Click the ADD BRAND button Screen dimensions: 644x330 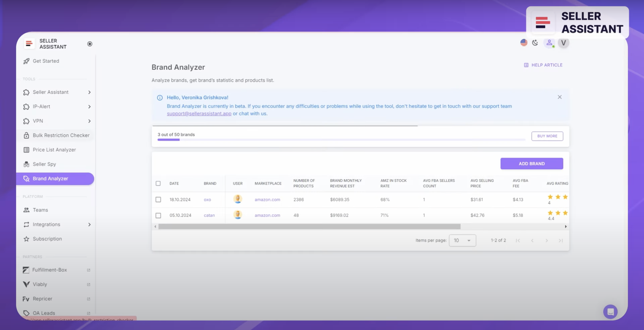(532, 163)
